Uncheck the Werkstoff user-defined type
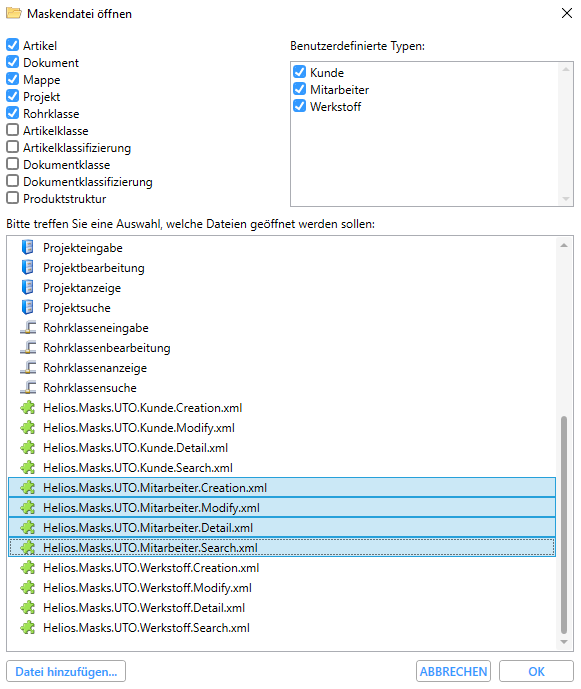 coord(300,106)
